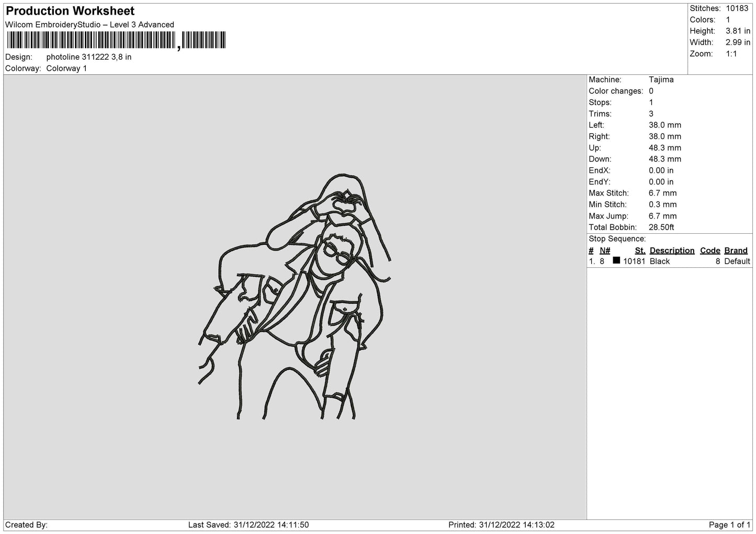The height and width of the screenshot is (534, 756).
Task: Click the Zoom 1:1 value
Action: click(731, 54)
